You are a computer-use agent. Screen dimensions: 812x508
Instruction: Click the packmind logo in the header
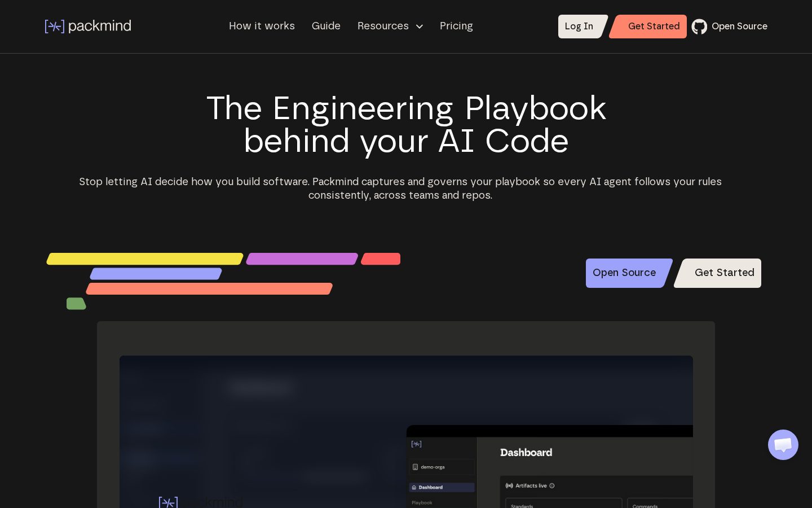tap(88, 26)
